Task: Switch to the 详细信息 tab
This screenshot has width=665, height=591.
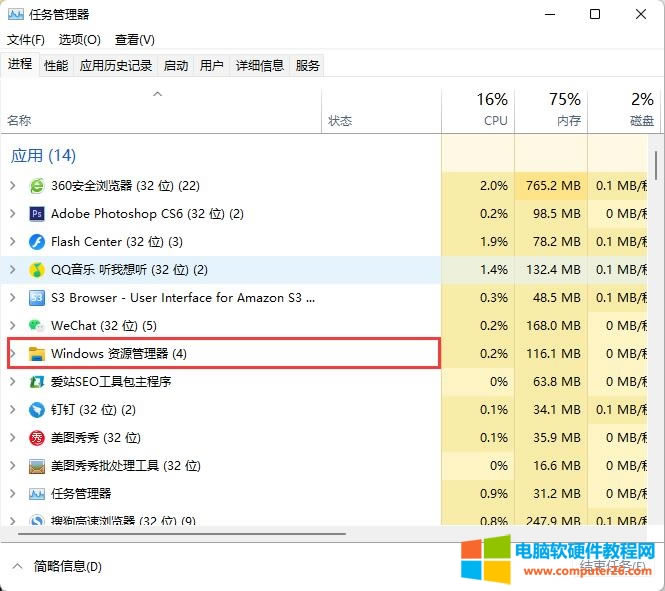Action: point(260,66)
